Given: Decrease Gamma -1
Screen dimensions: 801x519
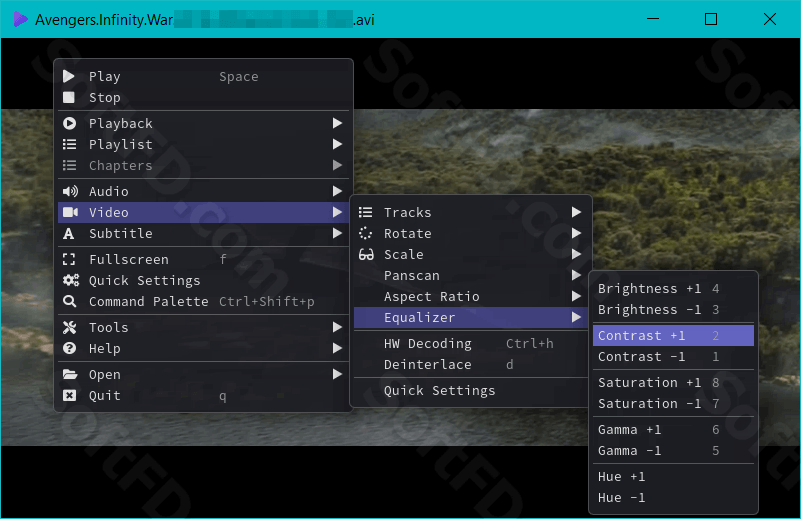Looking at the screenshot, I should (x=673, y=451).
